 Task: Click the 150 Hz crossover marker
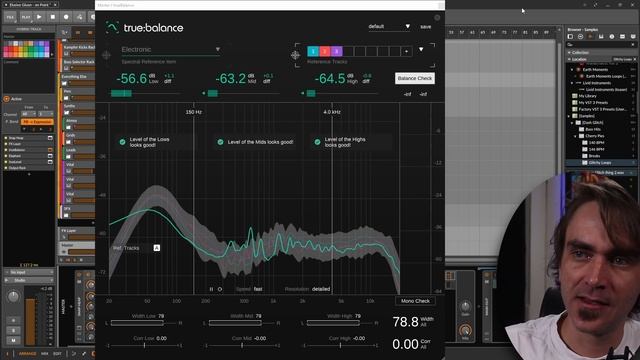(x=193, y=112)
